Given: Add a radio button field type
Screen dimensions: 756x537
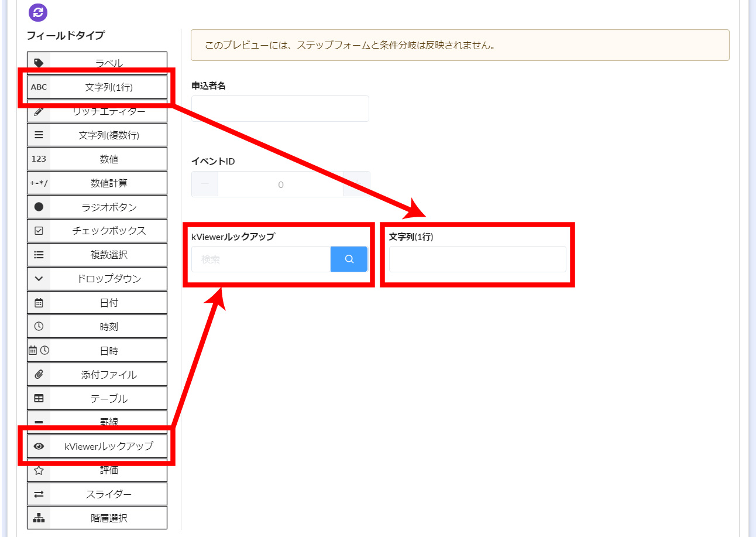Looking at the screenshot, I should pos(97,207).
